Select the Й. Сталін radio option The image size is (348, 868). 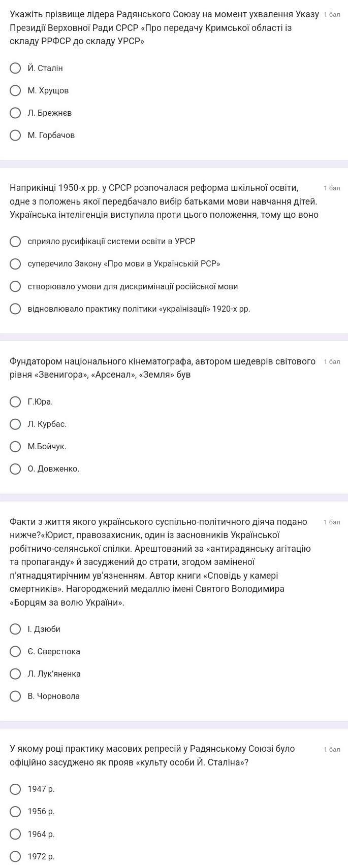coord(16,68)
